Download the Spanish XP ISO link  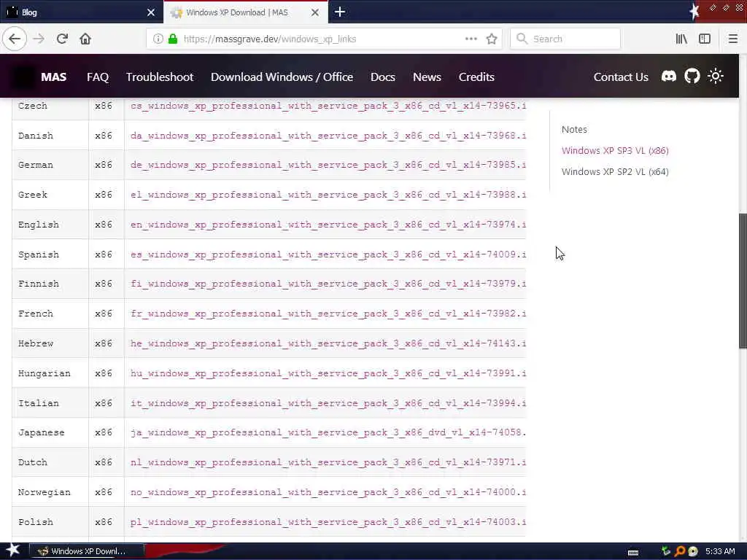(328, 254)
